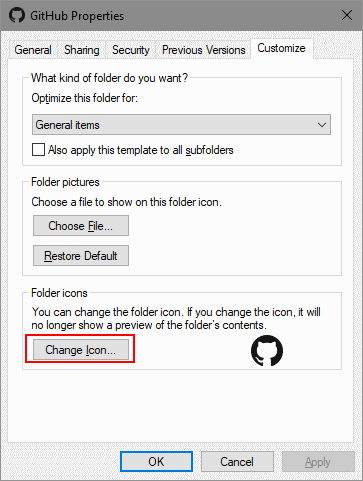
Task: Click Cancel to discard changes
Action: (237, 462)
